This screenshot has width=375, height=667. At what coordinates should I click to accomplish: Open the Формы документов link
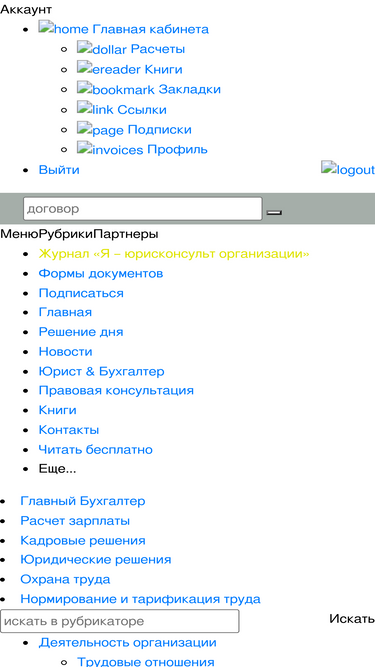pyautogui.click(x=101, y=274)
